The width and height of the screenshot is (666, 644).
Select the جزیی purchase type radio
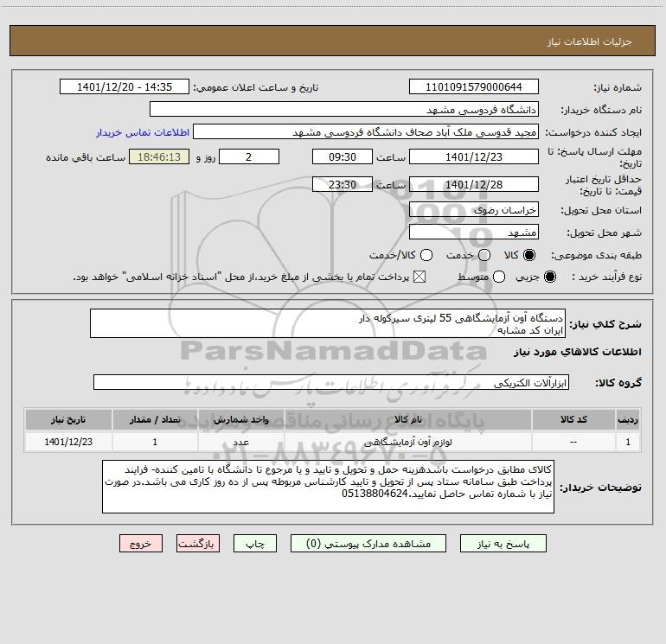click(549, 277)
